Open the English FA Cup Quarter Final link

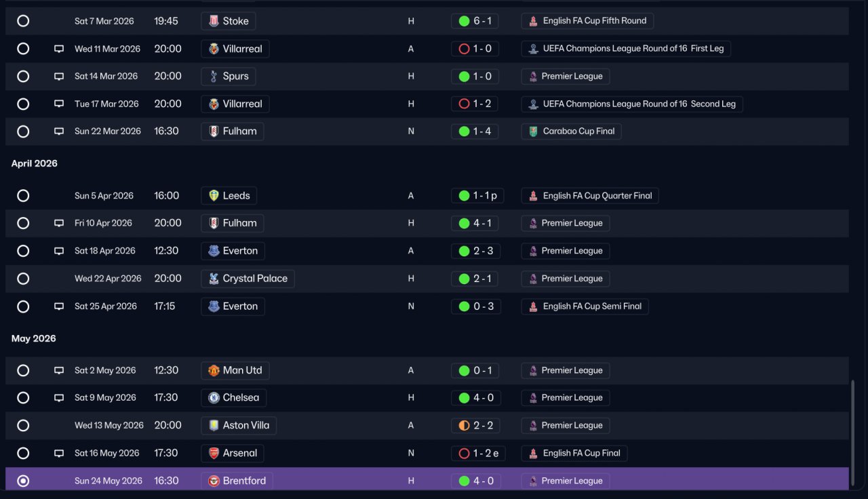click(x=590, y=196)
